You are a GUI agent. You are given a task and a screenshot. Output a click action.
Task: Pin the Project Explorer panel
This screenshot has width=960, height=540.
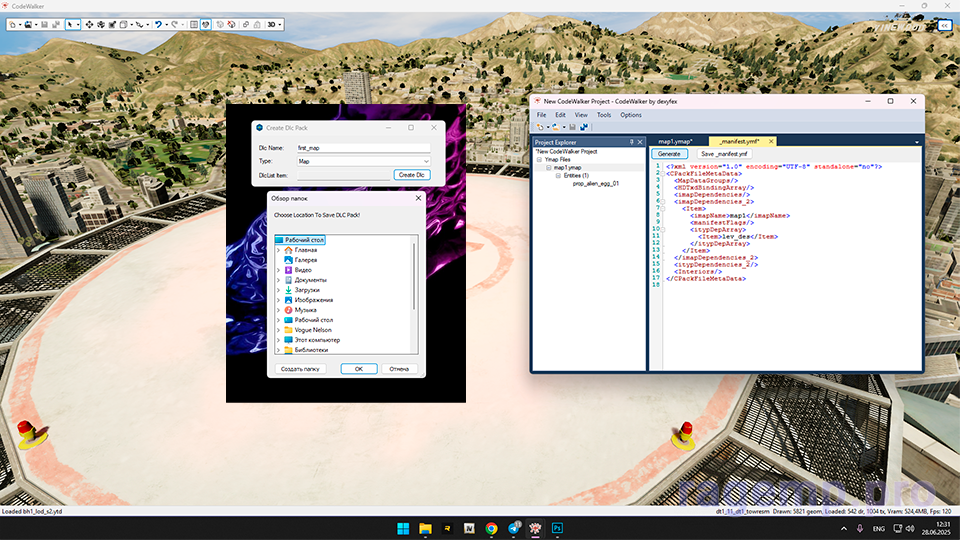point(631,142)
